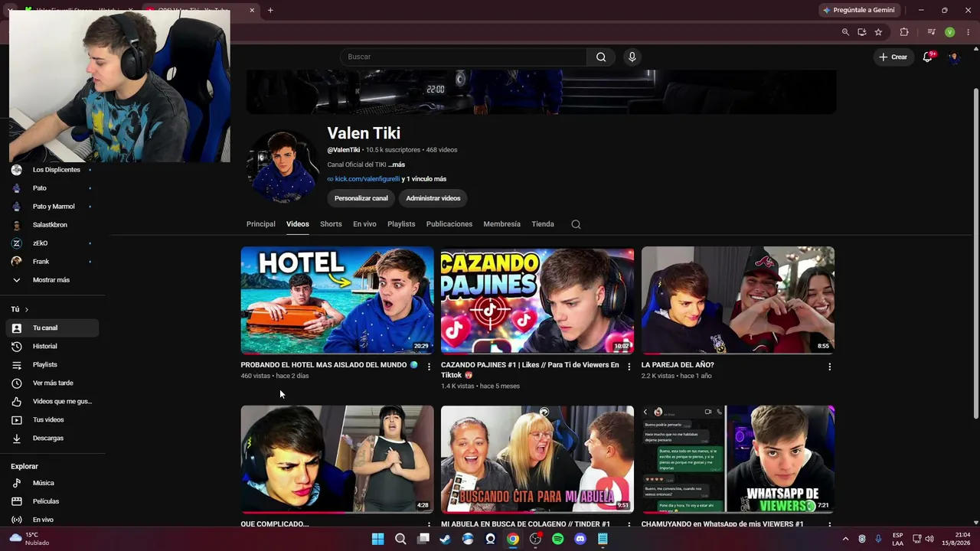Viewport: 980px width, 551px height.
Task: Switch to the Shorts tab
Action: [x=331, y=224]
